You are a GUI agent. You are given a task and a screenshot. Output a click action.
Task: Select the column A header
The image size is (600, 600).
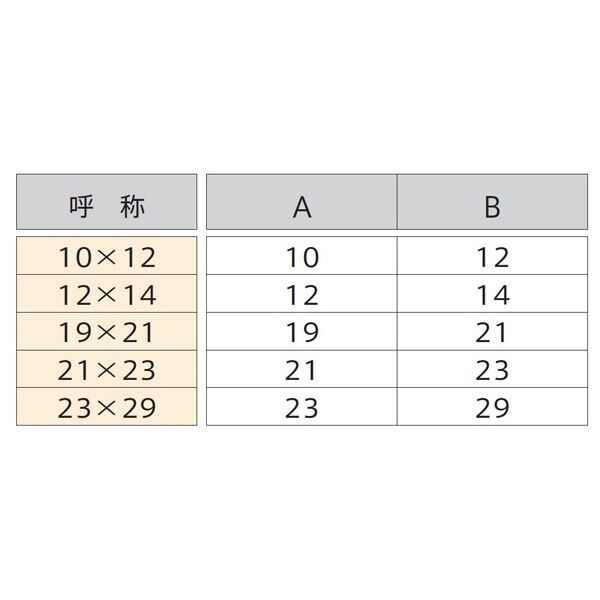point(302,202)
